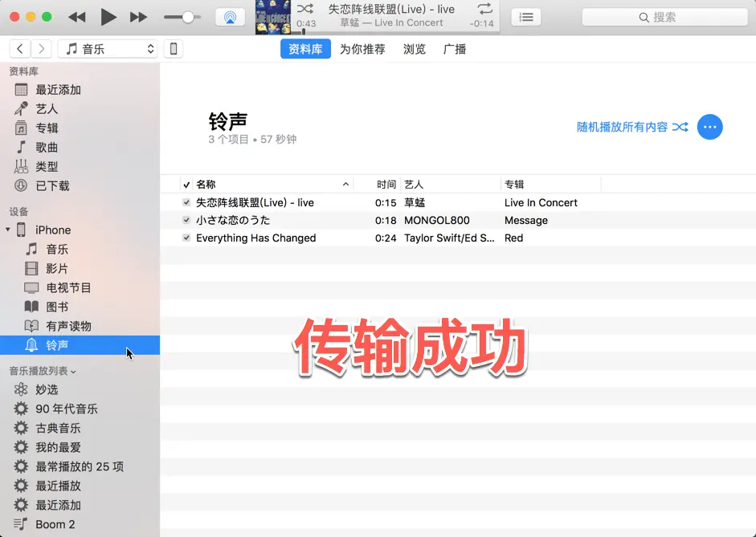Click the album cell Live In Concert
Viewport: 756px width, 537px height.
[541, 202]
